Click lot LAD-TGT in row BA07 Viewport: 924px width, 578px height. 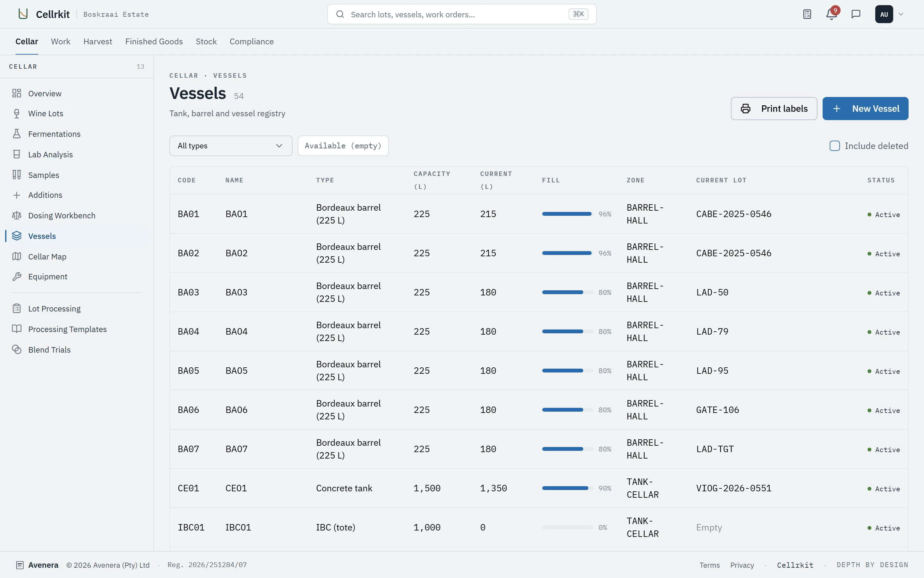coord(715,449)
